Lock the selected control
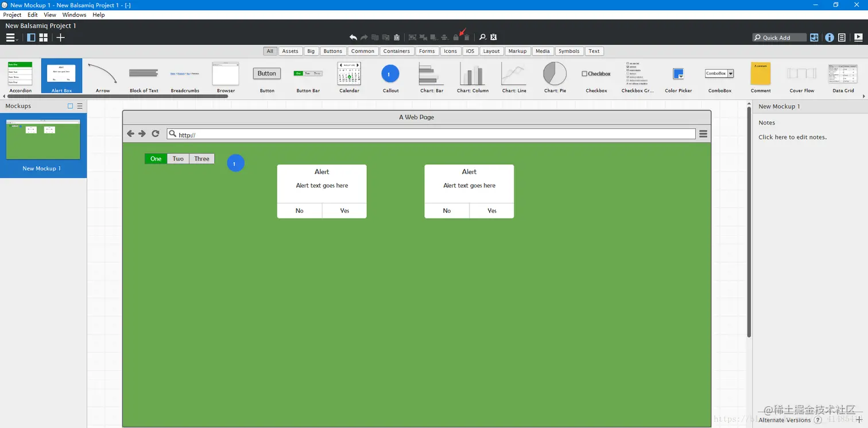This screenshot has height=428, width=868. coord(456,37)
